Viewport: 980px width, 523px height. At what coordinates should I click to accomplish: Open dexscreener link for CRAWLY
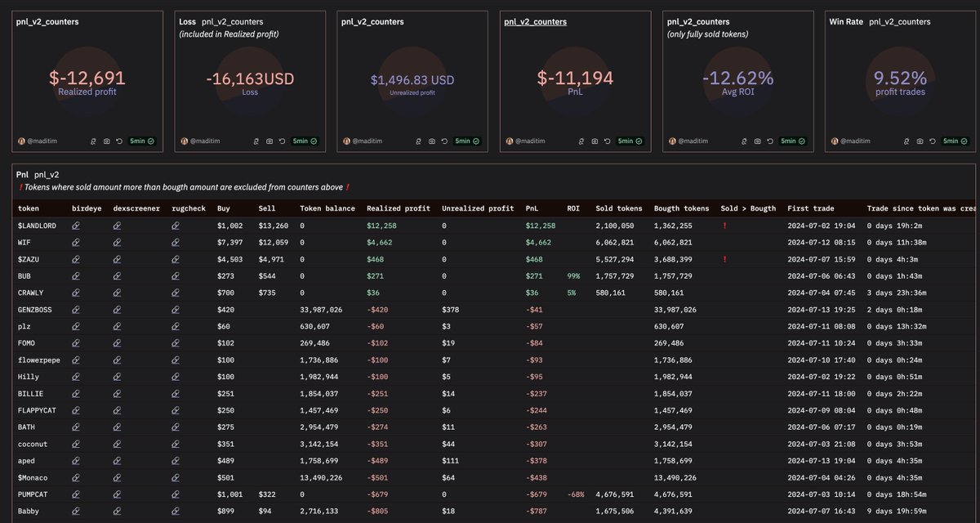(117, 293)
